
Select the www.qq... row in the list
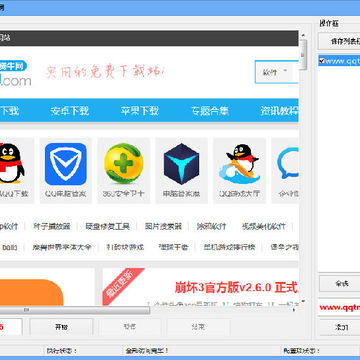[x=339, y=61]
